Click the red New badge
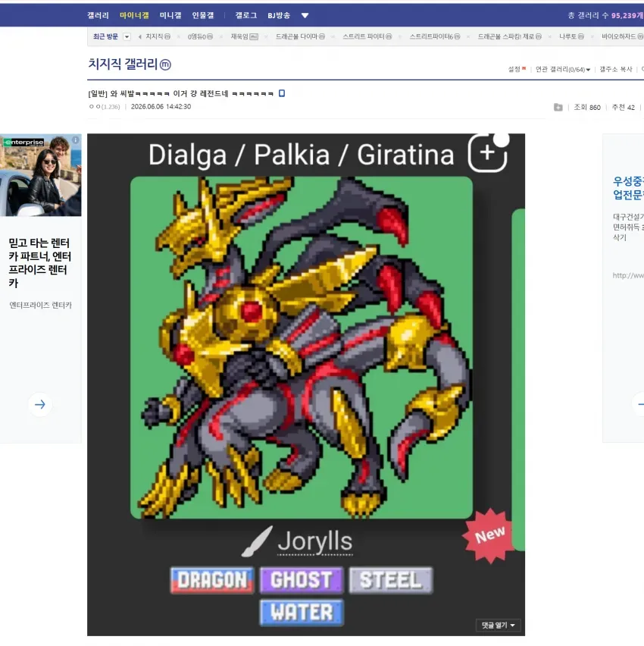 click(489, 535)
